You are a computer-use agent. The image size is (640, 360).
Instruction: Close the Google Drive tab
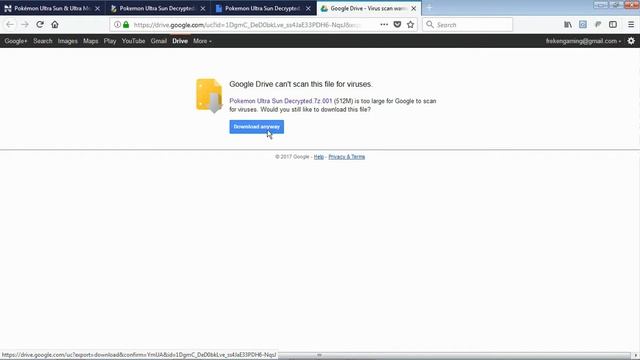pos(413,8)
